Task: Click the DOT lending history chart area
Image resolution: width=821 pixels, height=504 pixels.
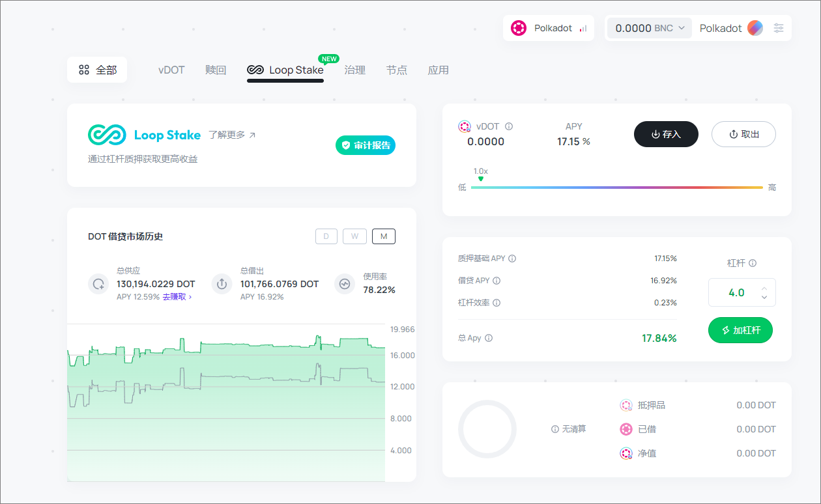Action: 226,402
